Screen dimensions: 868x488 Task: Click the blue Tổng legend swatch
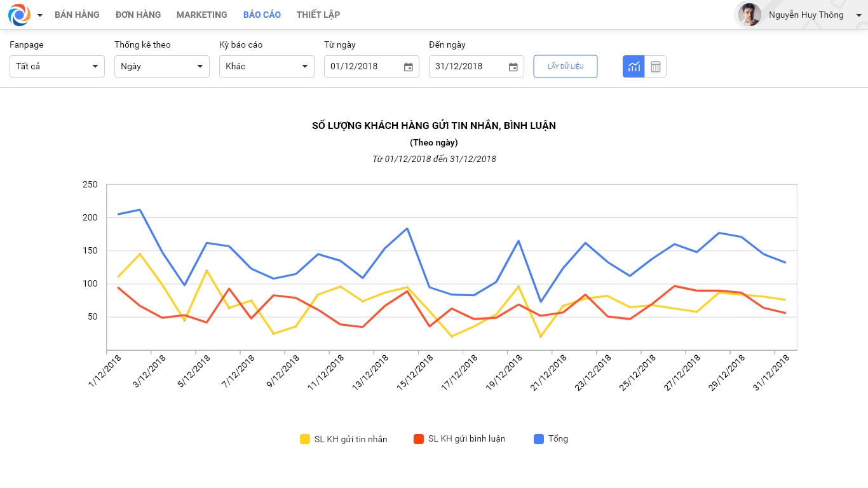point(539,439)
